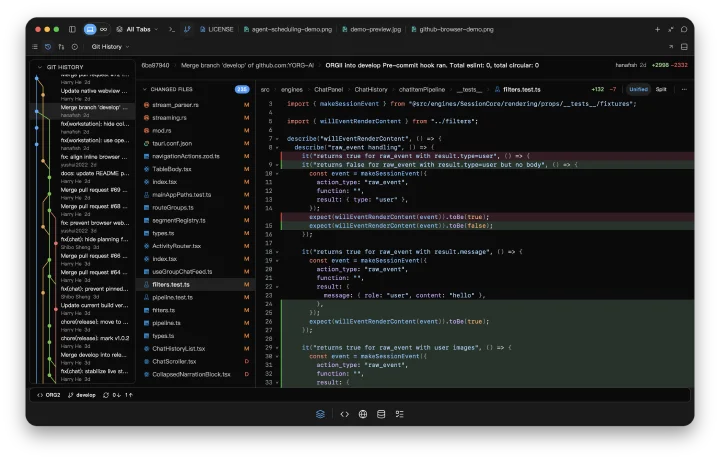Toggle the sidebar panel icon
Viewport: 720px width, 460px height.
[x=72, y=29]
